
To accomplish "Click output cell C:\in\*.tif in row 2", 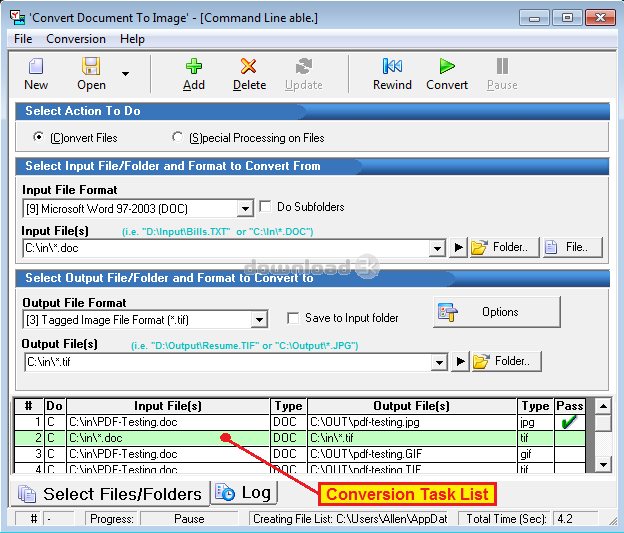I will [411, 438].
